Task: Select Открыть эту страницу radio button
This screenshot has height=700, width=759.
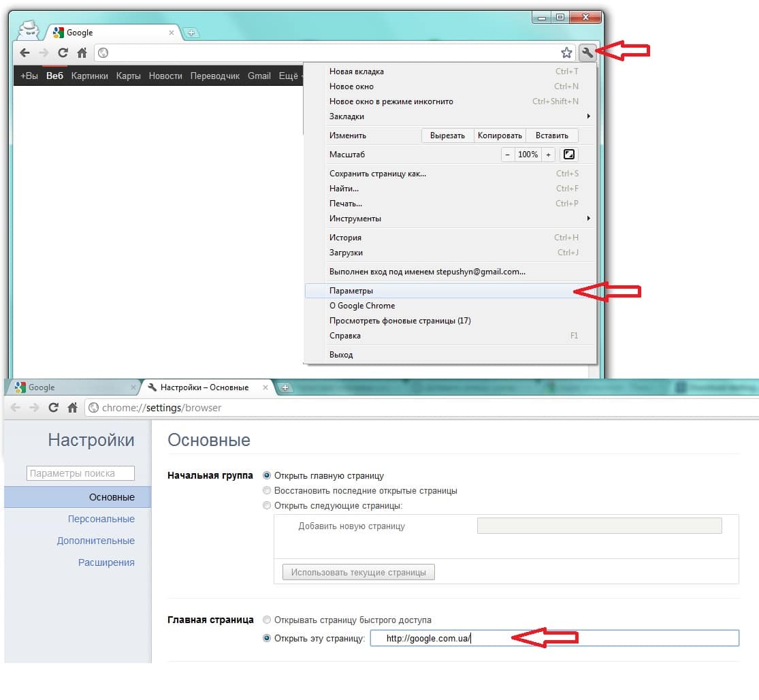Action: point(267,638)
